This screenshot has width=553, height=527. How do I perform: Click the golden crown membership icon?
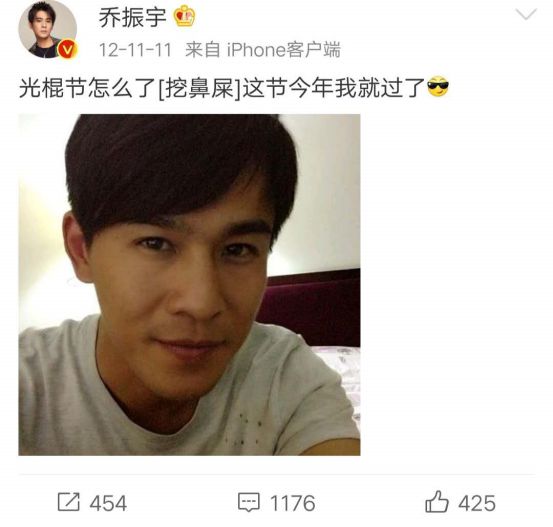(184, 17)
